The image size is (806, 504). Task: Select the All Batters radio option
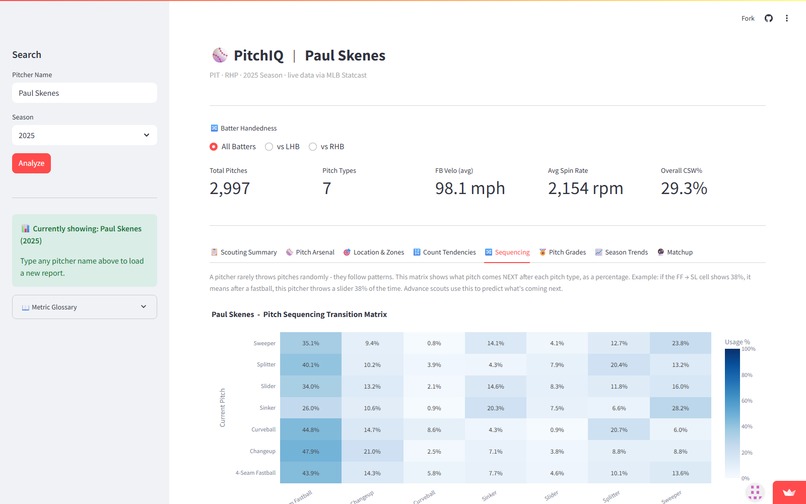(x=232, y=147)
